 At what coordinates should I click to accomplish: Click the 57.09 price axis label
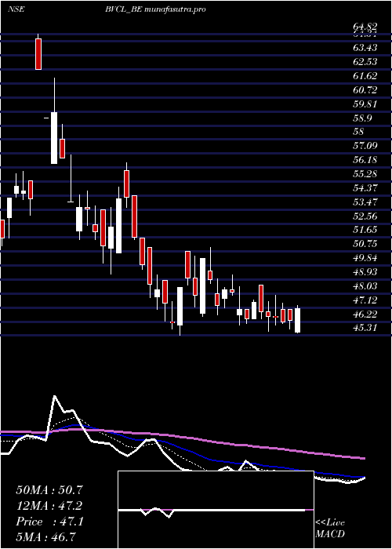[365, 146]
